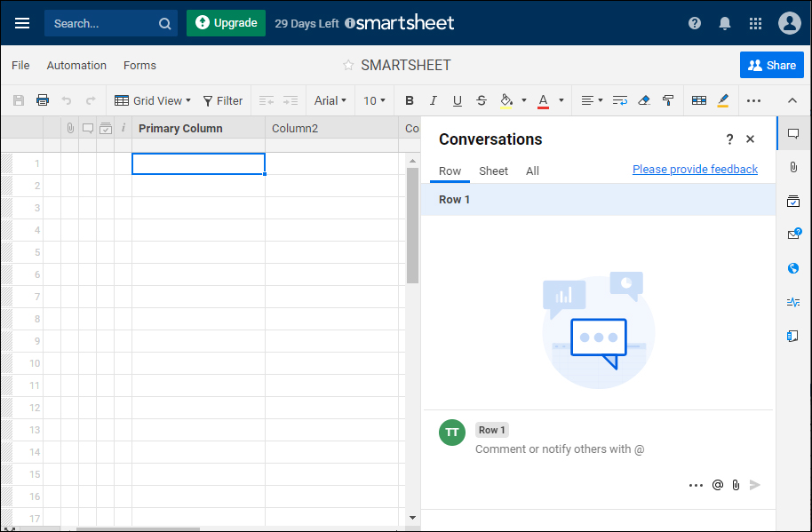
Task: Apply the red font color
Action: 543,101
